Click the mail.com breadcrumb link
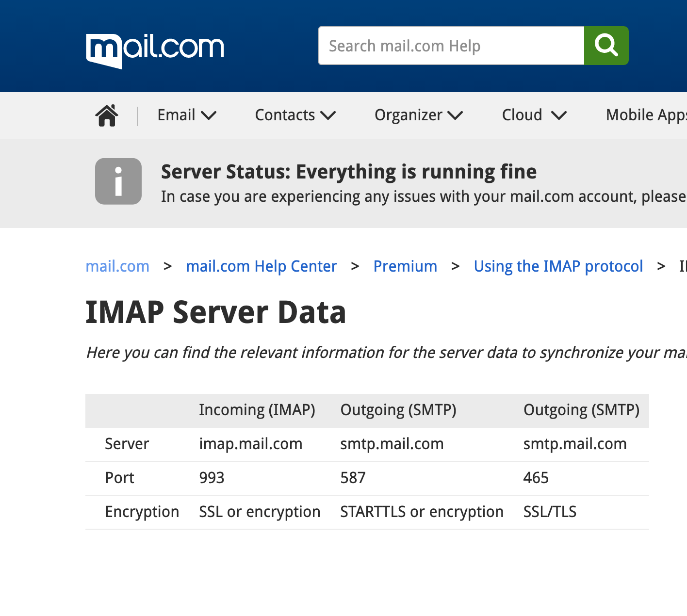 click(x=117, y=266)
